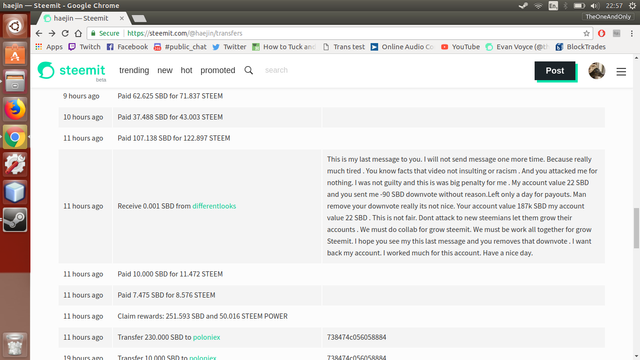Open the How to Tuck bookmark
Viewport: 640px width, 360px height.
[284, 47]
